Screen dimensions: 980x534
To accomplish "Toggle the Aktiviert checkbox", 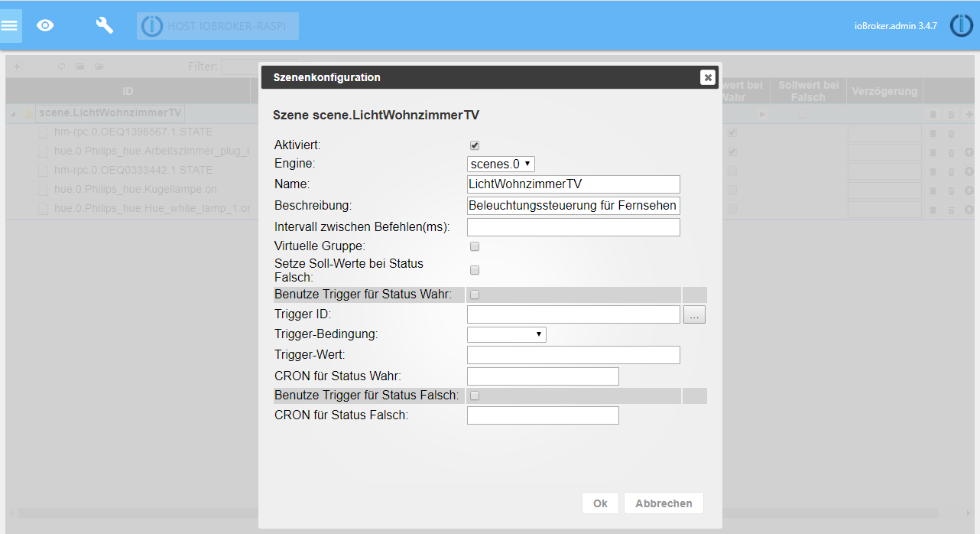I will click(475, 145).
